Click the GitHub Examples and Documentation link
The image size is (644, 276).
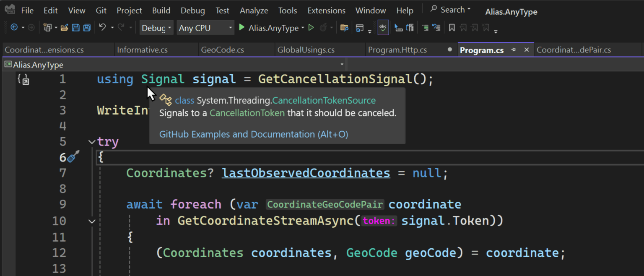tap(254, 134)
